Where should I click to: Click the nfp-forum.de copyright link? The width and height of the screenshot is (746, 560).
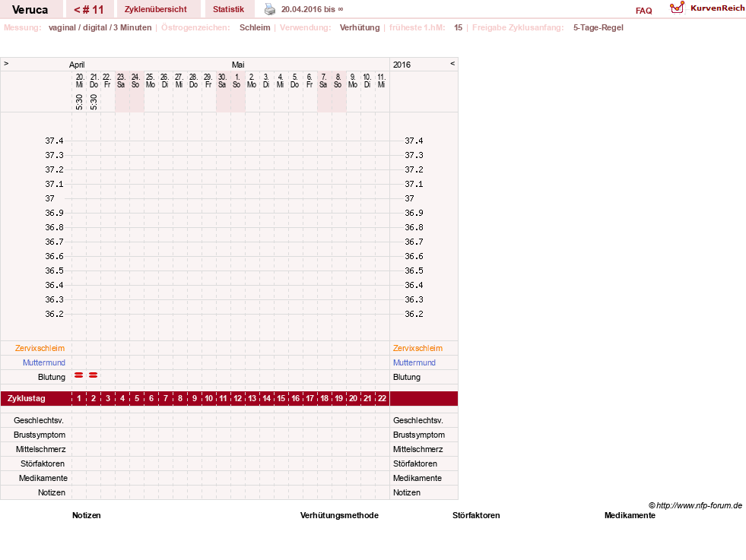[696, 505]
